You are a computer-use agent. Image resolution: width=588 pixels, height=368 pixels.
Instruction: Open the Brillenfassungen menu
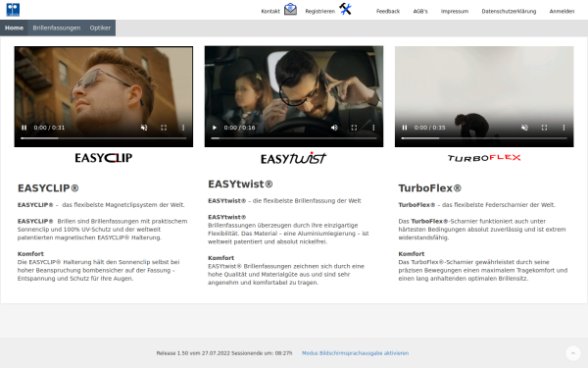pyautogui.click(x=57, y=27)
